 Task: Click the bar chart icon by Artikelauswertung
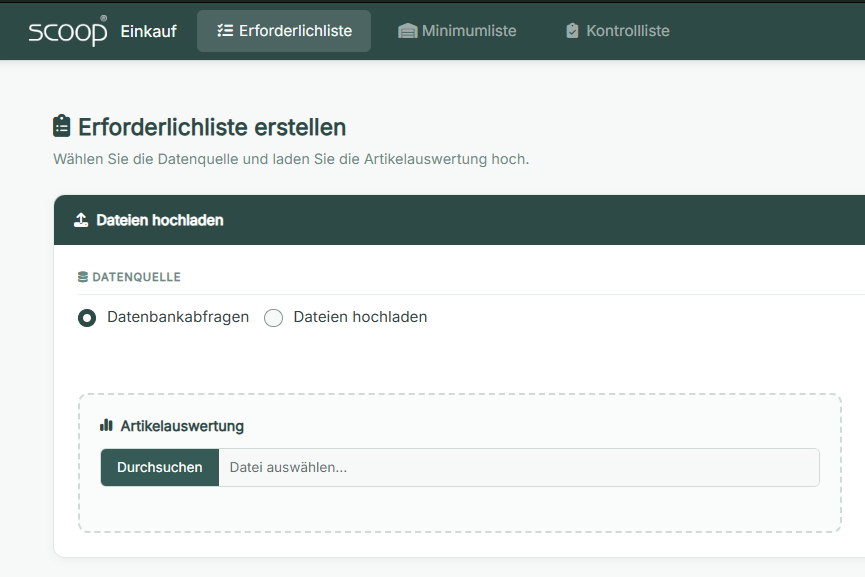(x=106, y=425)
